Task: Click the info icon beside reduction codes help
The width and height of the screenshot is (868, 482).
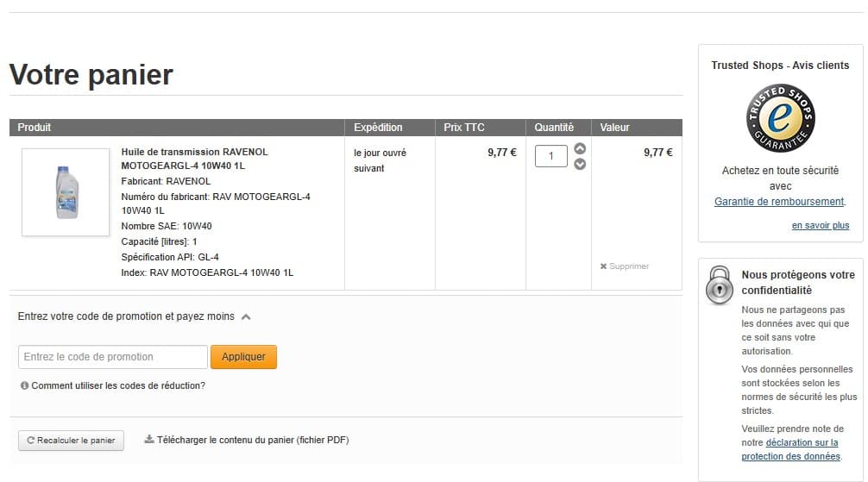Action: (24, 385)
